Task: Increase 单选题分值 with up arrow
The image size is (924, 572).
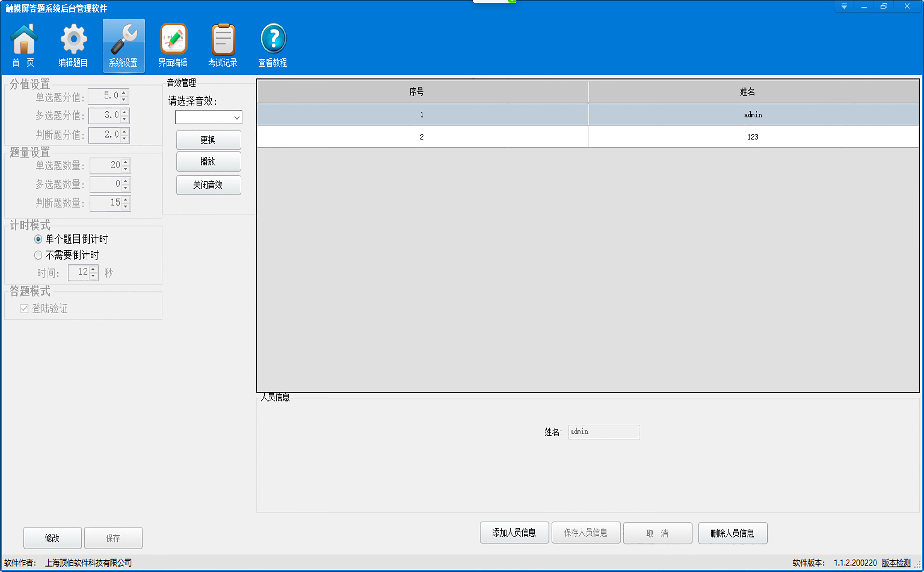Action: [124, 93]
